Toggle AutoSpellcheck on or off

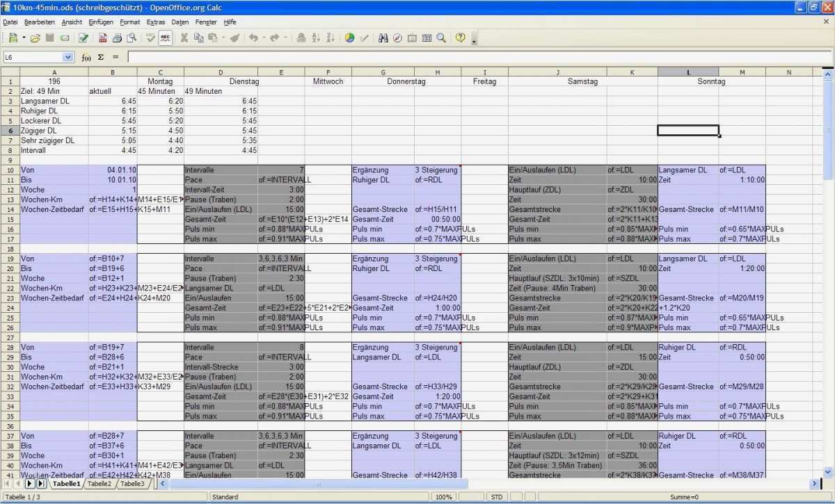pyautogui.click(x=166, y=38)
